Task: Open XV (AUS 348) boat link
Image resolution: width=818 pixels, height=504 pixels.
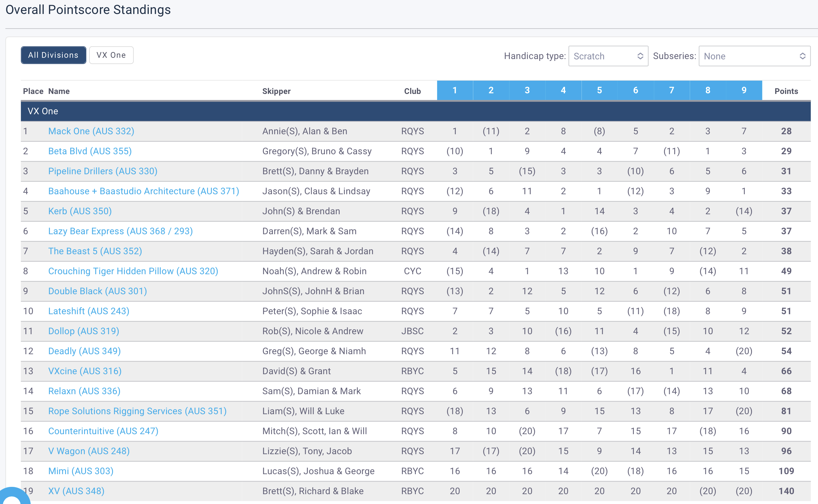Action: click(x=76, y=491)
